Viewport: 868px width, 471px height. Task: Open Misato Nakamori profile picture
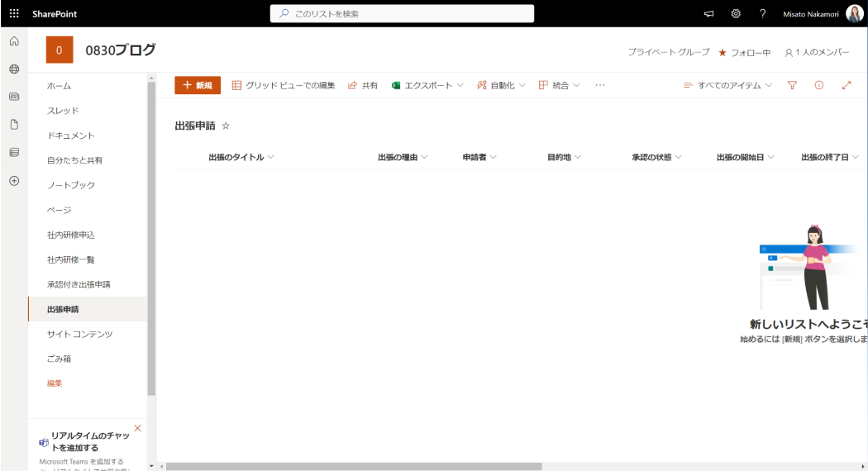[x=854, y=14]
